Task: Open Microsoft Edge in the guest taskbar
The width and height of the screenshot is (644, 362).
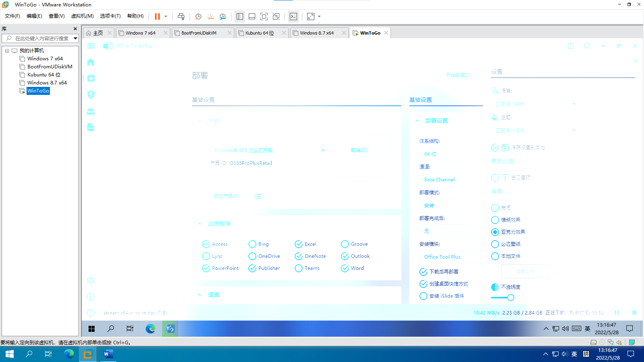Action: 151,329
